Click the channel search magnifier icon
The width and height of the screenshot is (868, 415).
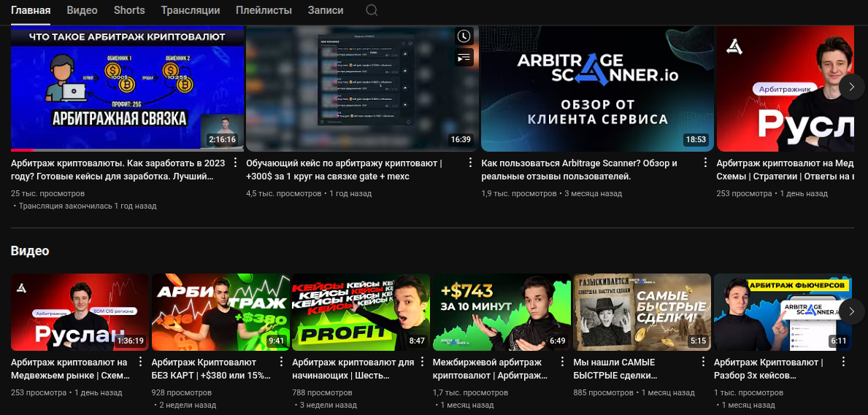(x=372, y=10)
